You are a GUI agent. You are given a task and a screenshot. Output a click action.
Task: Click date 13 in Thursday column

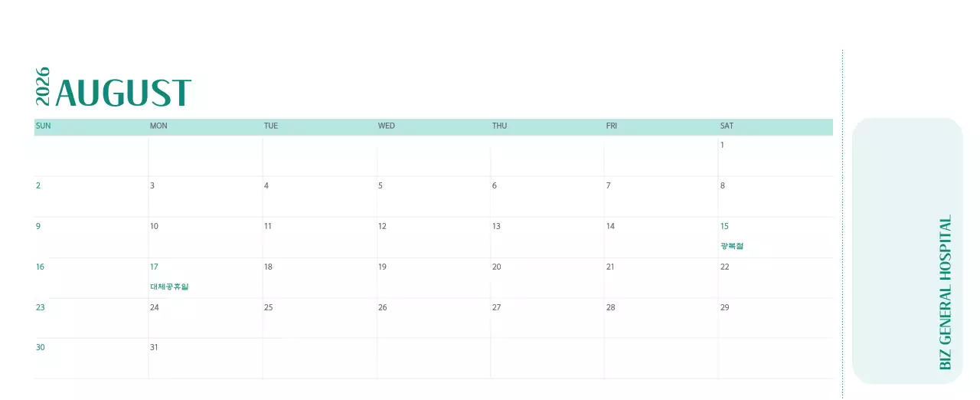tap(496, 226)
